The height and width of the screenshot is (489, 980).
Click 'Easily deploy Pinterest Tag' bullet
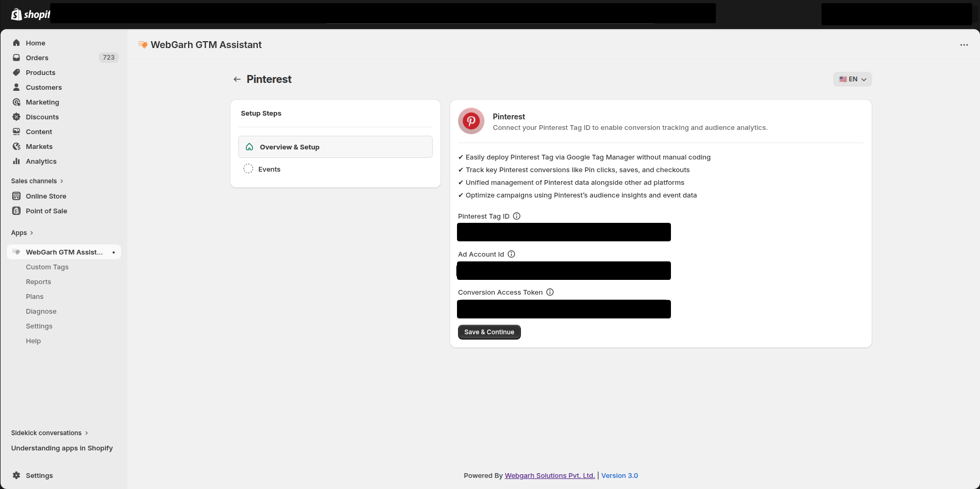click(x=584, y=157)
